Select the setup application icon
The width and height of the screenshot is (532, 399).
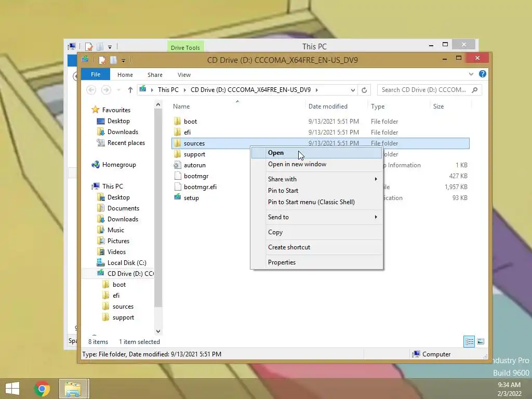pos(177,197)
